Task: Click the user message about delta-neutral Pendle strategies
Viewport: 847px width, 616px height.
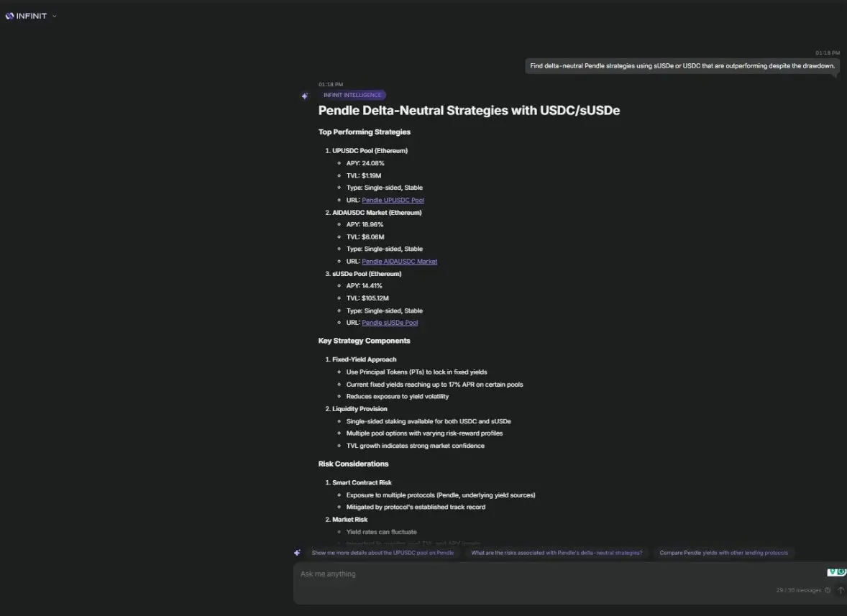Action: 682,66
